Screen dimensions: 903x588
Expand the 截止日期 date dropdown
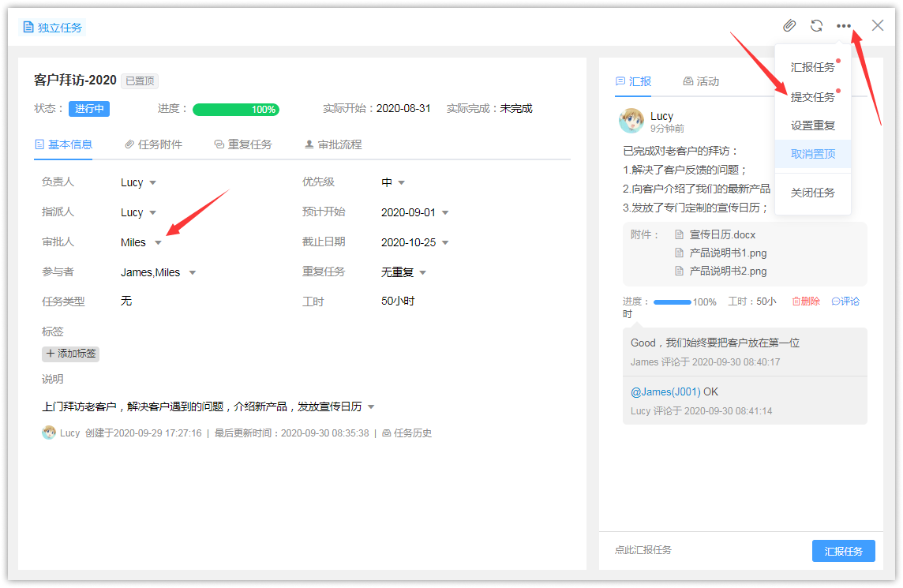(x=445, y=243)
